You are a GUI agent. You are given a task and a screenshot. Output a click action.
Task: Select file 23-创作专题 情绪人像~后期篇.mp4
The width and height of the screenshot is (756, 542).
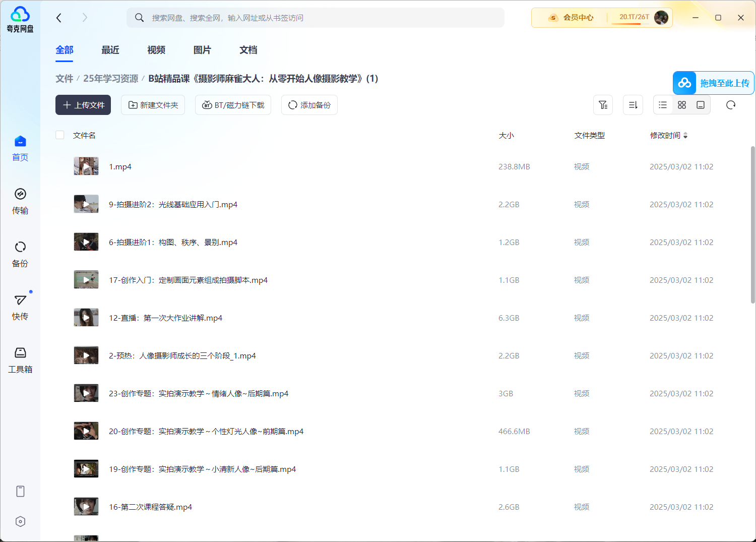point(199,393)
